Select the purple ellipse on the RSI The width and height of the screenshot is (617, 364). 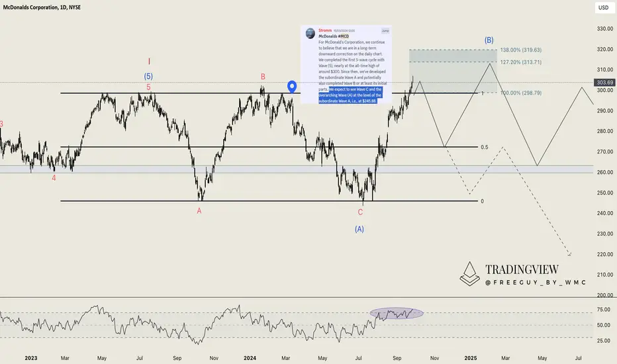point(397,313)
